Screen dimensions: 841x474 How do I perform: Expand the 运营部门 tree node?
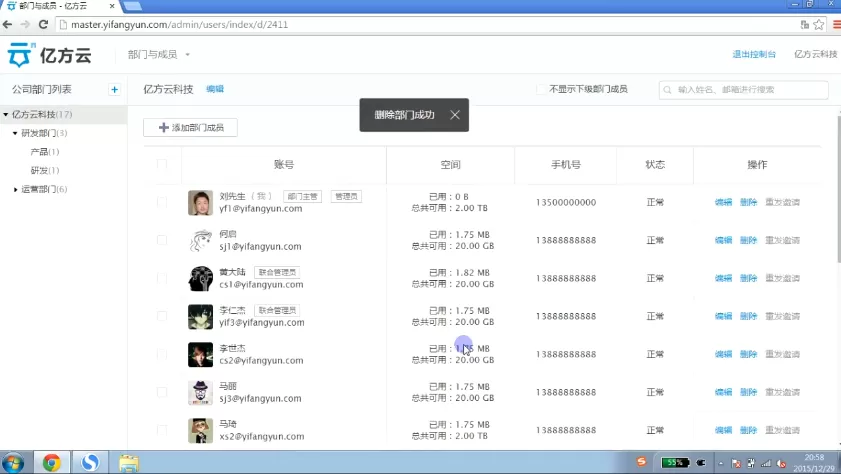[15, 189]
